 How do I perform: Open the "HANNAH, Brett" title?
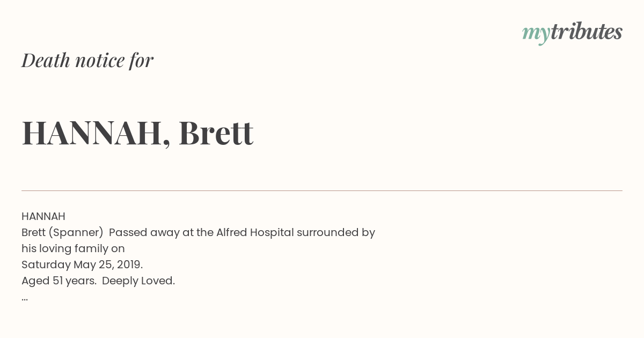pos(137,133)
